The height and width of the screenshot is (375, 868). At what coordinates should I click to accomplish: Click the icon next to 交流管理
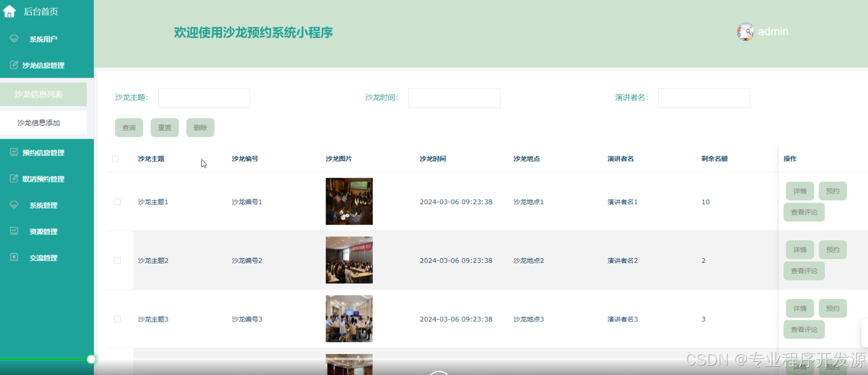pyautogui.click(x=14, y=257)
